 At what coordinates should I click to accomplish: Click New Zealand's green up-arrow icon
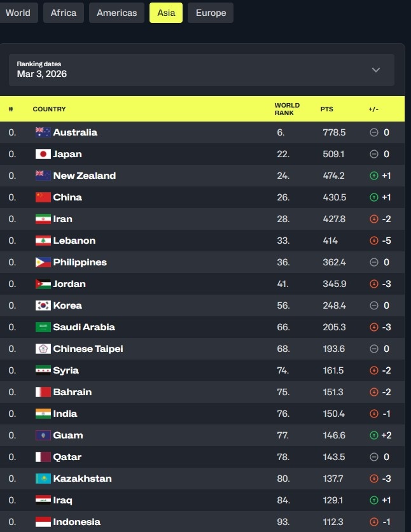(374, 176)
